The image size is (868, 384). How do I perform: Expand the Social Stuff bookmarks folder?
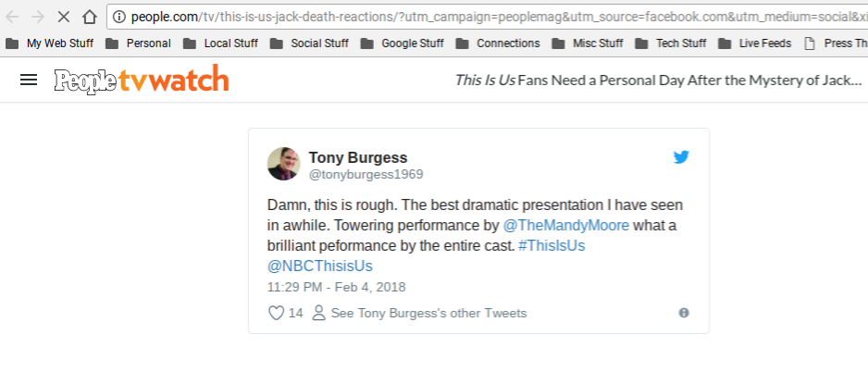tap(309, 43)
